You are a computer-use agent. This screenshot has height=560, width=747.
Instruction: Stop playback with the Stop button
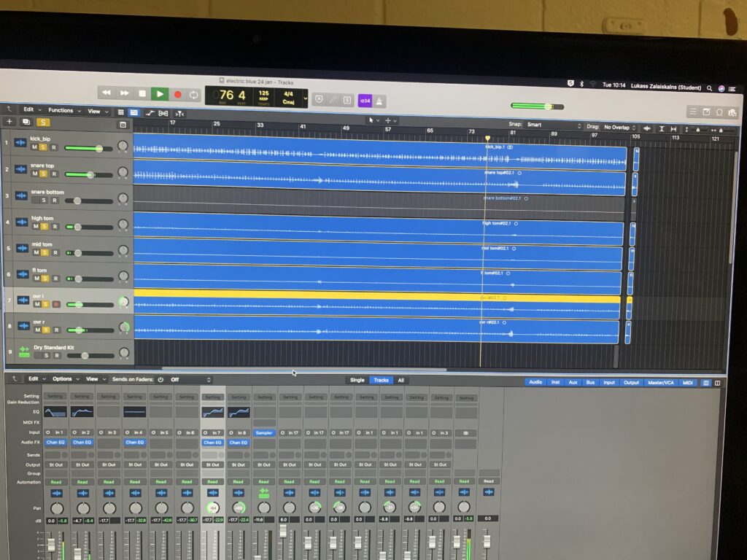coord(142,93)
